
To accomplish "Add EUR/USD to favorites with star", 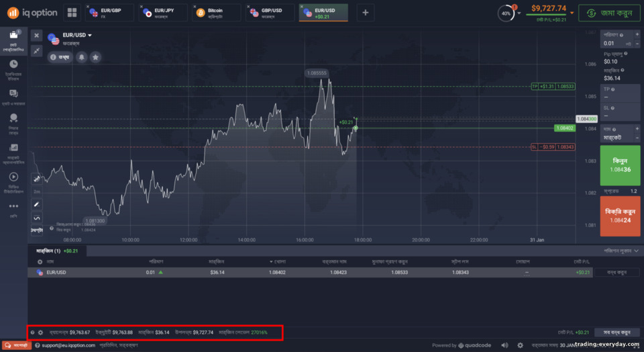I will pyautogui.click(x=95, y=57).
